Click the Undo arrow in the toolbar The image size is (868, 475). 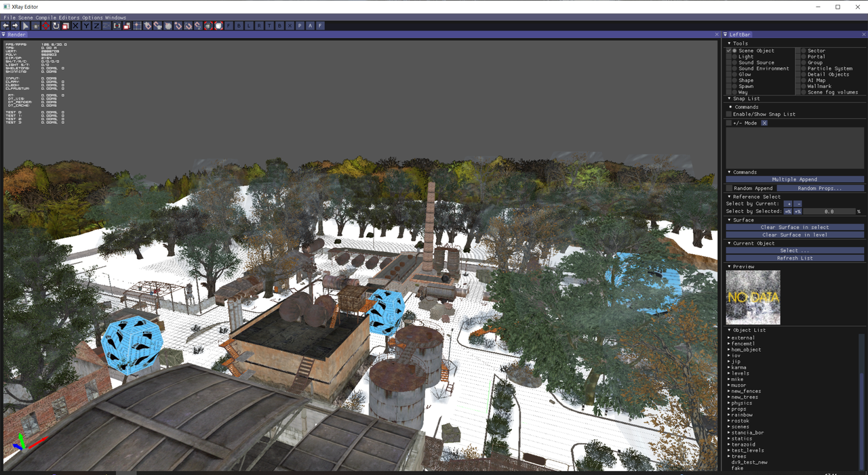[5, 26]
